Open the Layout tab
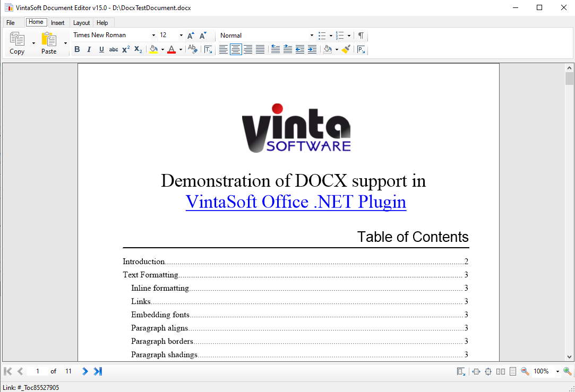 81,23
